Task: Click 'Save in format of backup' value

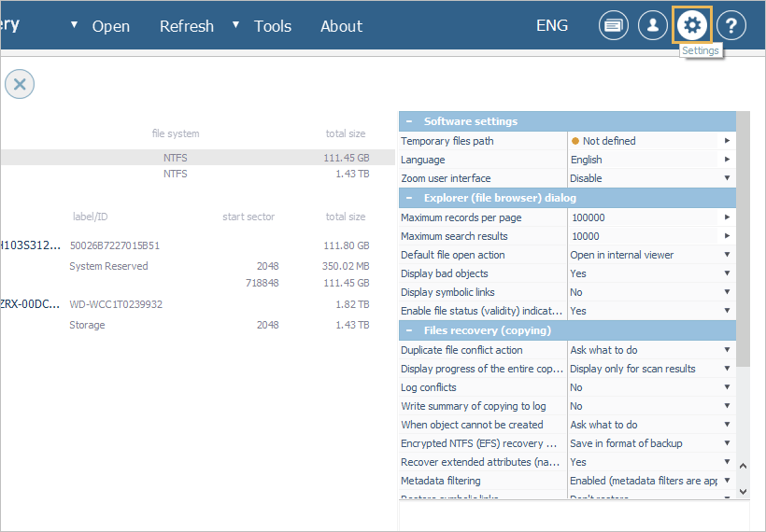Action: click(x=626, y=443)
